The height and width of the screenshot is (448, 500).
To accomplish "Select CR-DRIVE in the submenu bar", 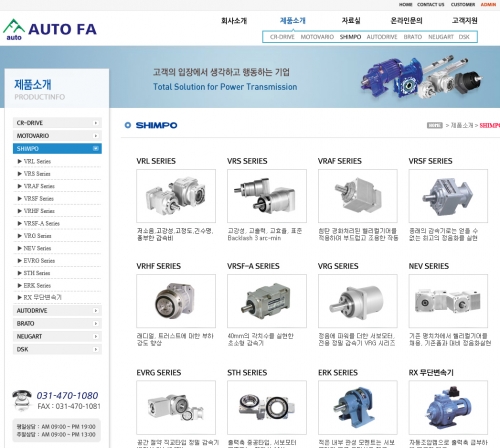I will [282, 37].
